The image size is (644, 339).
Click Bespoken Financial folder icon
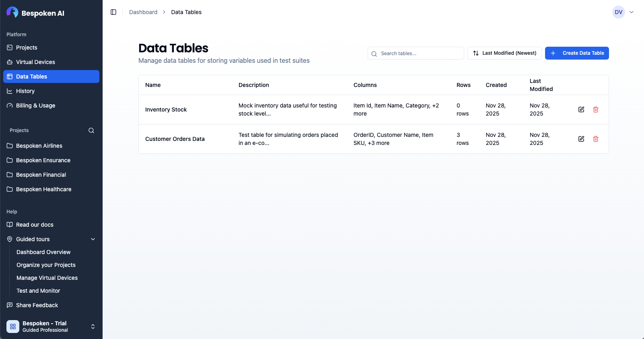coord(10,175)
